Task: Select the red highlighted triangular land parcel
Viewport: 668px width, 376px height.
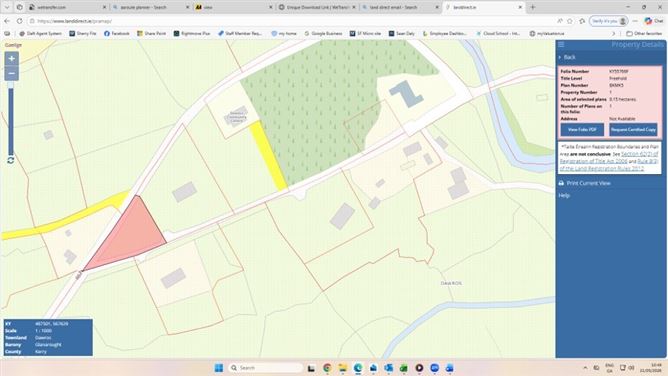Action: coord(129,236)
